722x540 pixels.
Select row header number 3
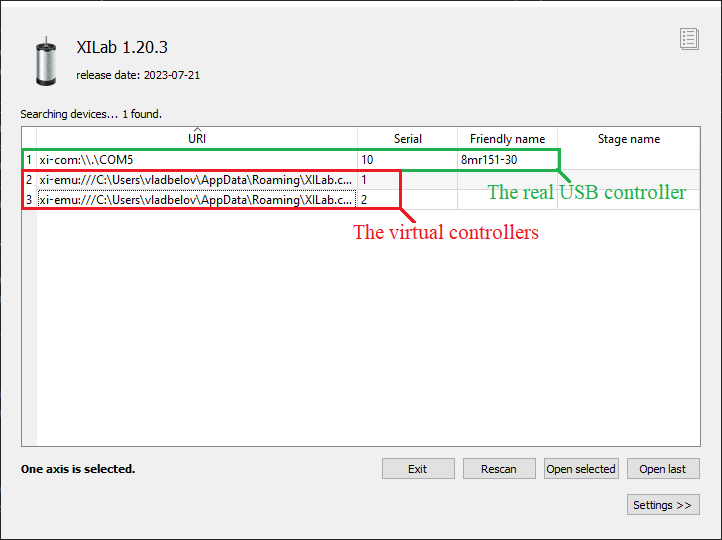click(29, 200)
